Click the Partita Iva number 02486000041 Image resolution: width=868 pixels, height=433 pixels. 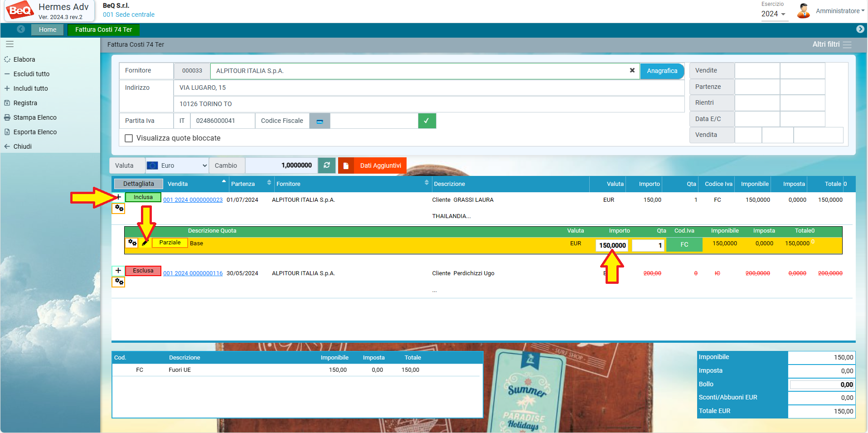[x=223, y=121]
